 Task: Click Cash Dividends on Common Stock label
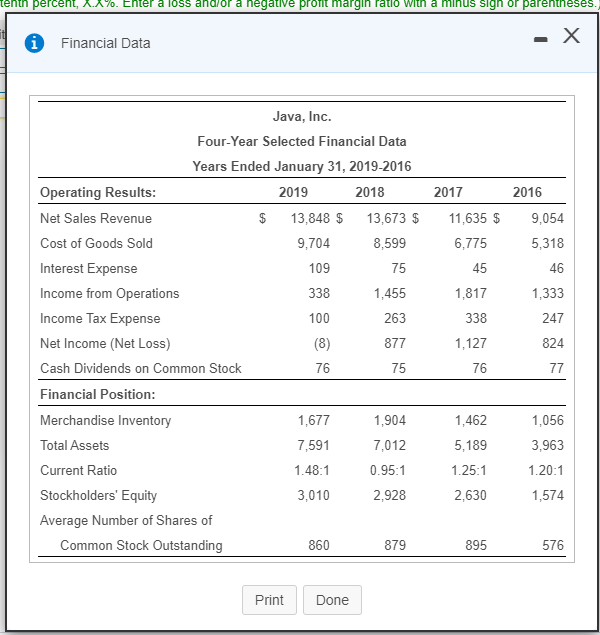coord(140,369)
